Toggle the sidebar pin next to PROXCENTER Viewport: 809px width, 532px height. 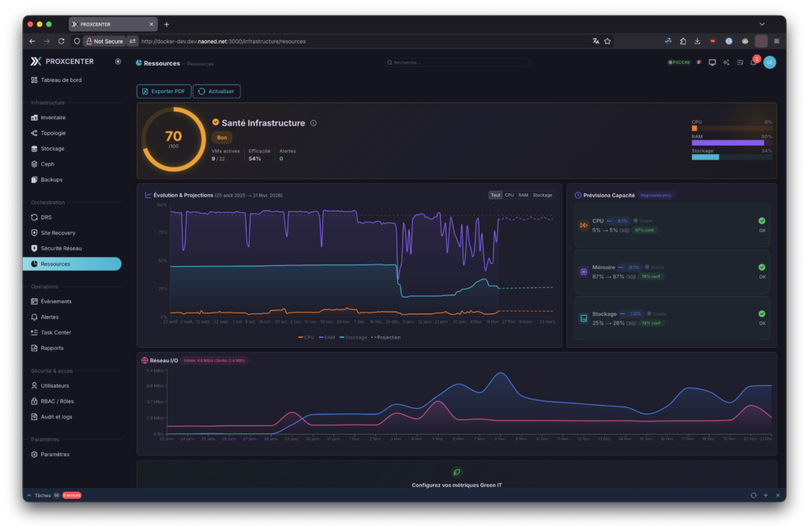pos(118,61)
